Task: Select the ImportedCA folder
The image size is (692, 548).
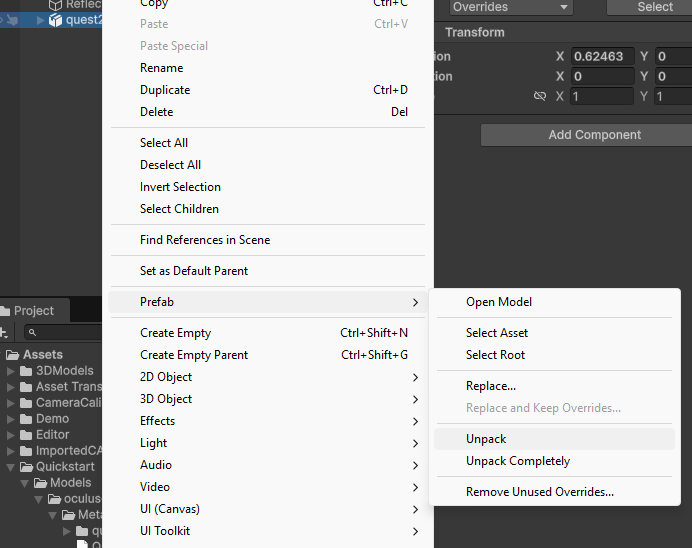Action: [68, 451]
